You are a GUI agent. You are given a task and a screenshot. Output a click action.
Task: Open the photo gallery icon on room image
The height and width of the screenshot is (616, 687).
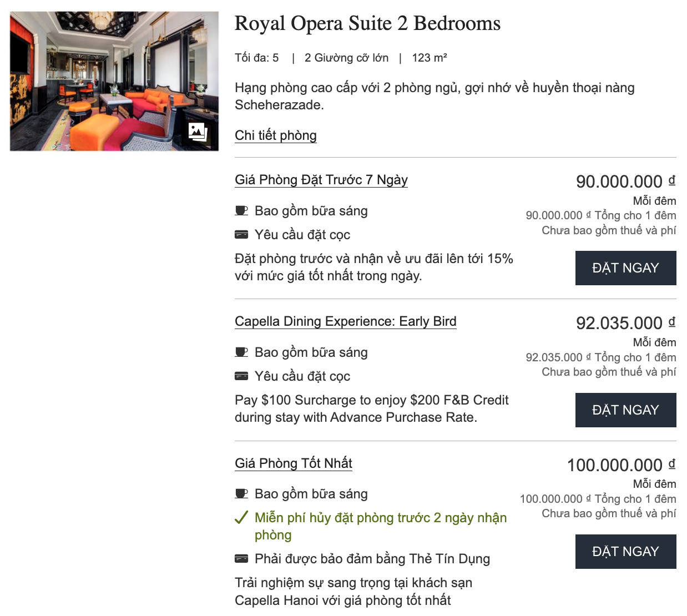(198, 132)
